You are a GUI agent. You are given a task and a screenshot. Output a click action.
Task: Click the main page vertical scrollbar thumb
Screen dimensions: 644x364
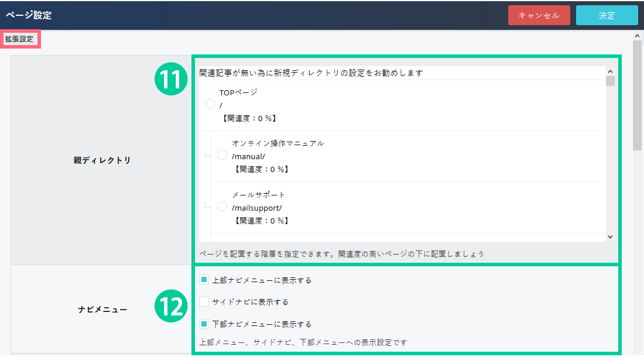(638, 94)
